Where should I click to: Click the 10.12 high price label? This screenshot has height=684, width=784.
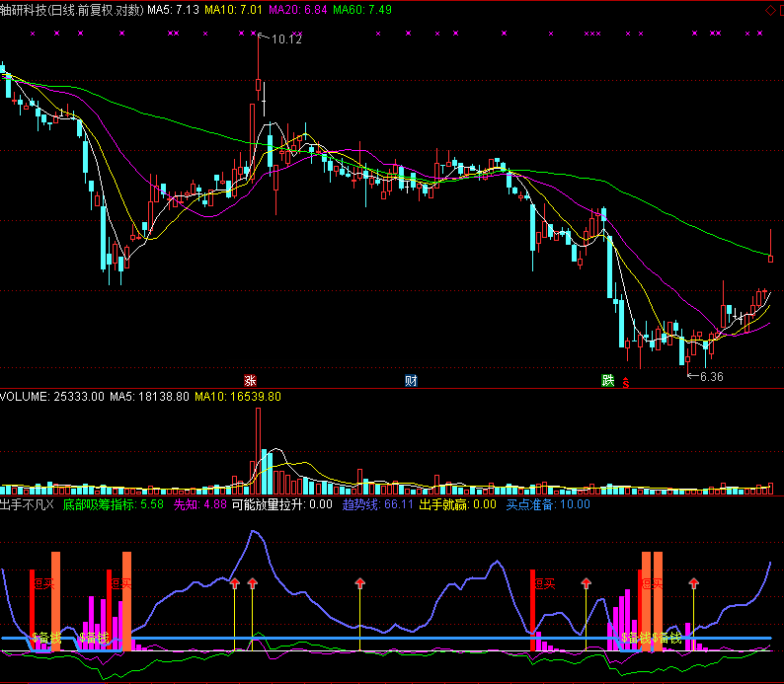pyautogui.click(x=286, y=38)
